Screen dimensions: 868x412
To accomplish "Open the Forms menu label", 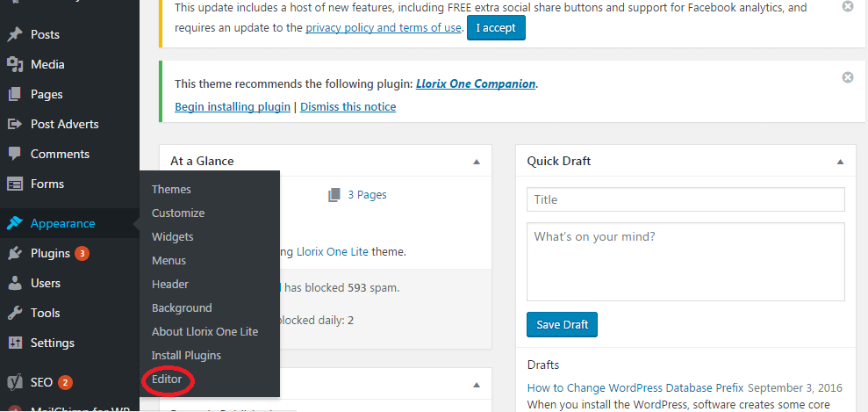I will coord(47,184).
